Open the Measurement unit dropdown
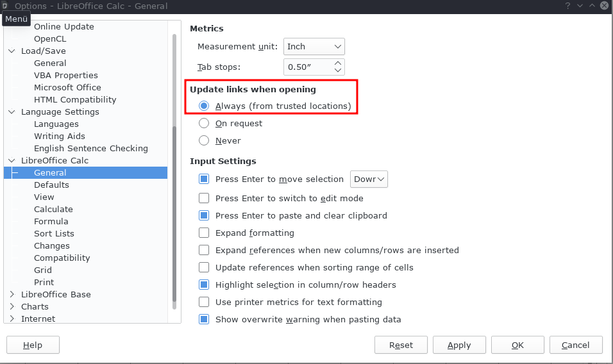613x364 pixels. click(x=314, y=47)
